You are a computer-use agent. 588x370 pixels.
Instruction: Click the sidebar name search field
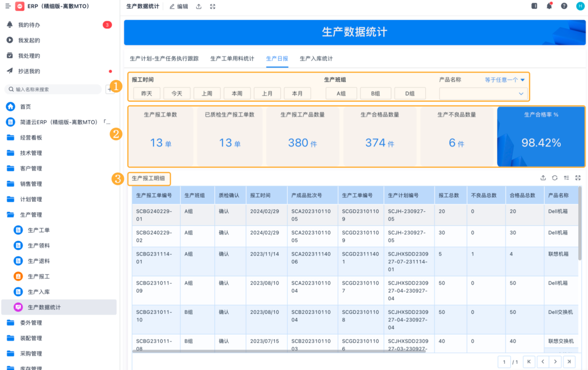(54, 90)
